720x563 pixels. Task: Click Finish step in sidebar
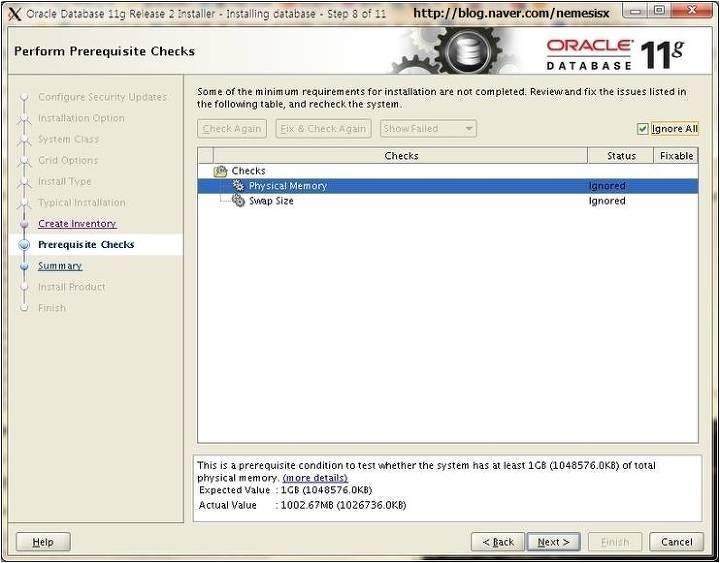(52, 308)
